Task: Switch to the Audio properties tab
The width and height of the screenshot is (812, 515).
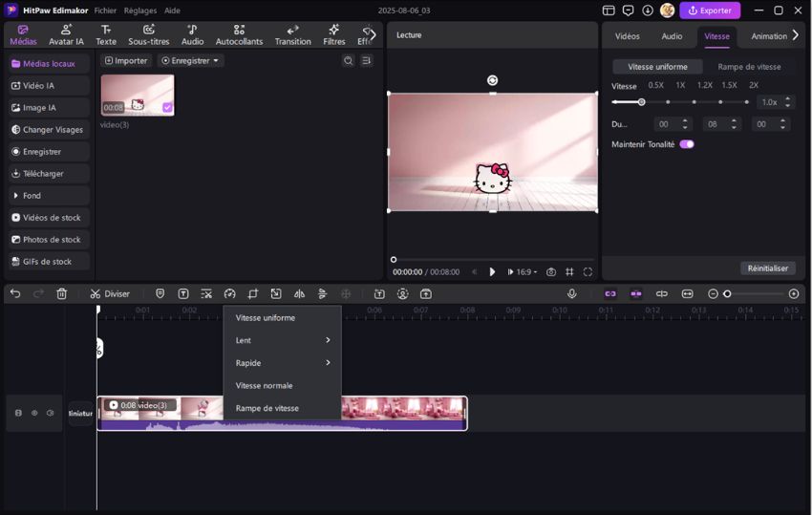Action: click(672, 36)
